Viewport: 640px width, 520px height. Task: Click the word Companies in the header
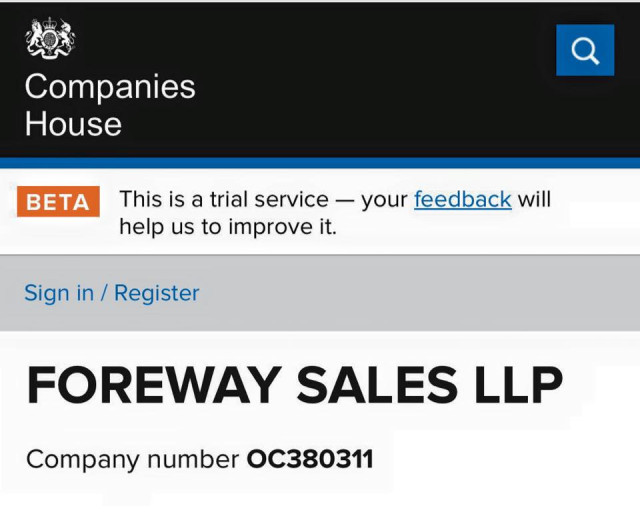pyautogui.click(x=109, y=86)
